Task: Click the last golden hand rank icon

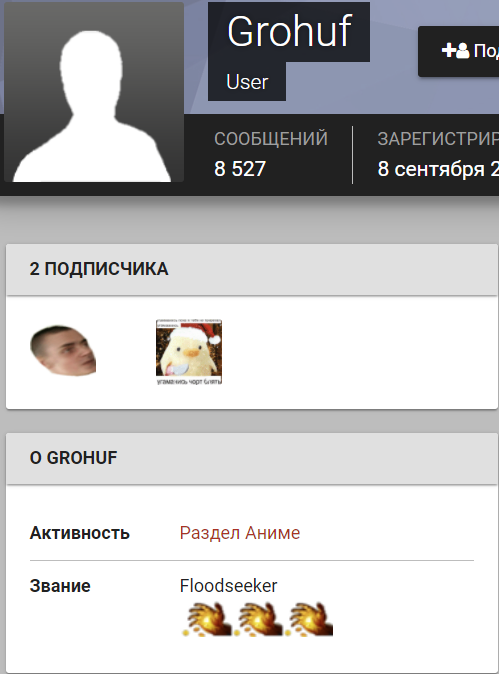Action: [308, 619]
